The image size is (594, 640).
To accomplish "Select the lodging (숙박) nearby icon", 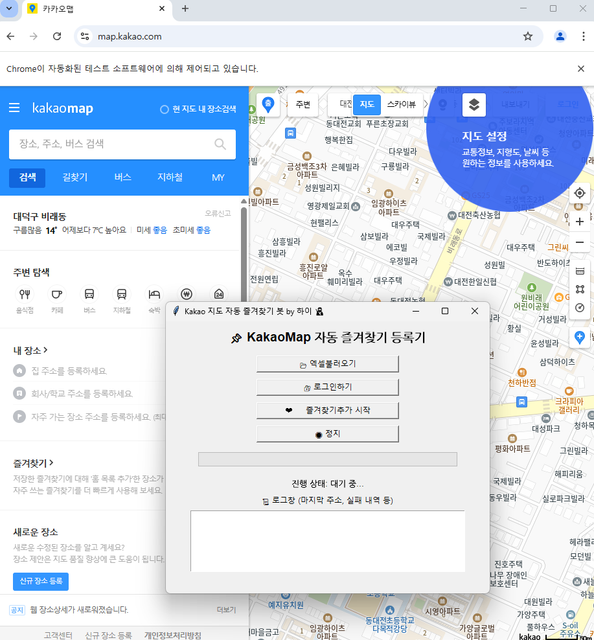I will click(x=154, y=294).
